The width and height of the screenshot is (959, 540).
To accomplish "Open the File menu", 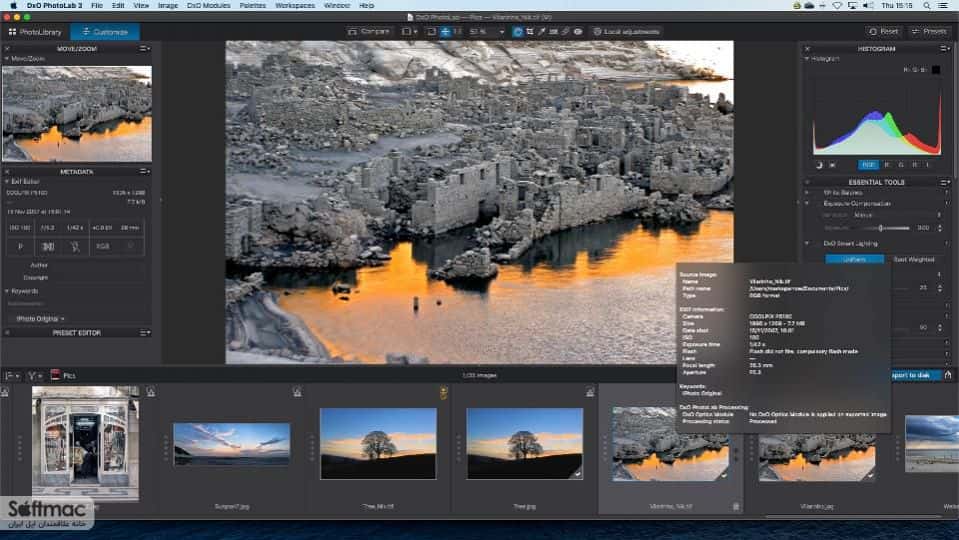I will [x=97, y=5].
